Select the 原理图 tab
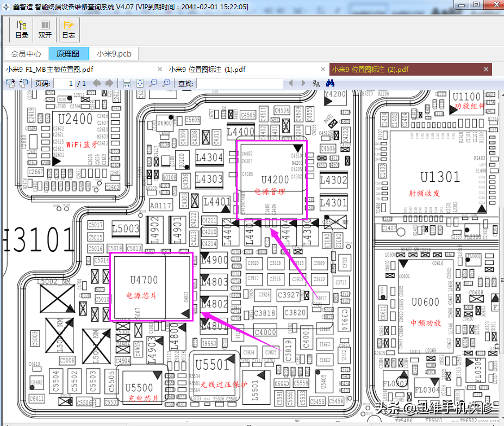Screen dimensions: 504x426 coord(69,54)
